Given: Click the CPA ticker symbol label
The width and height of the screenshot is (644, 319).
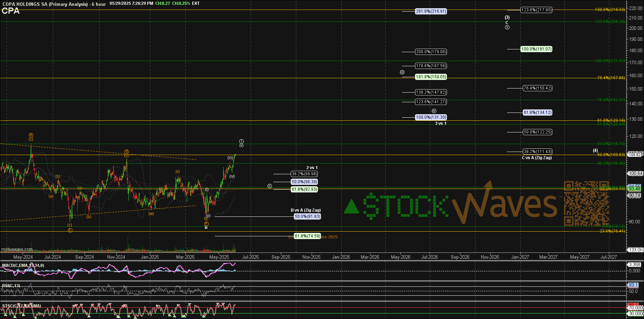Looking at the screenshot, I should tap(11, 11).
